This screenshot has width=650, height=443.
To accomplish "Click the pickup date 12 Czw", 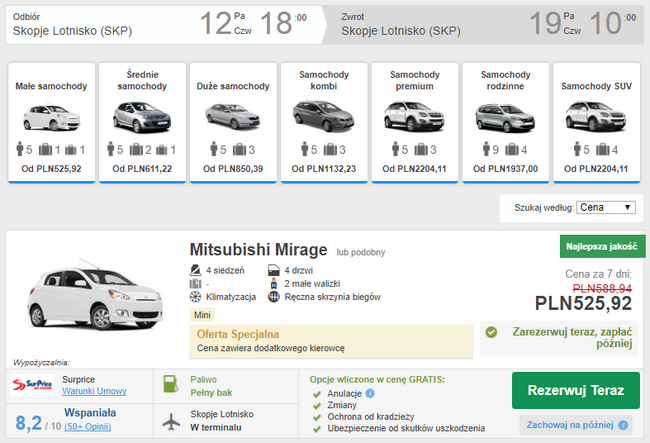I will (226, 23).
